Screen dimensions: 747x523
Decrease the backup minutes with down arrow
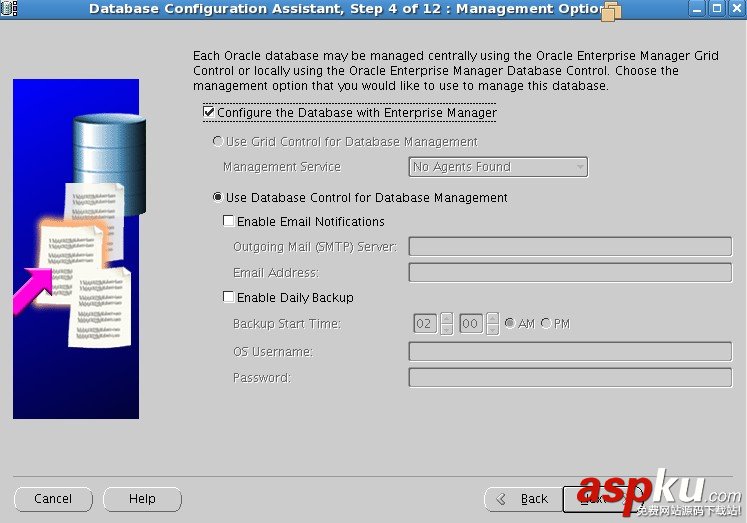[x=493, y=330]
